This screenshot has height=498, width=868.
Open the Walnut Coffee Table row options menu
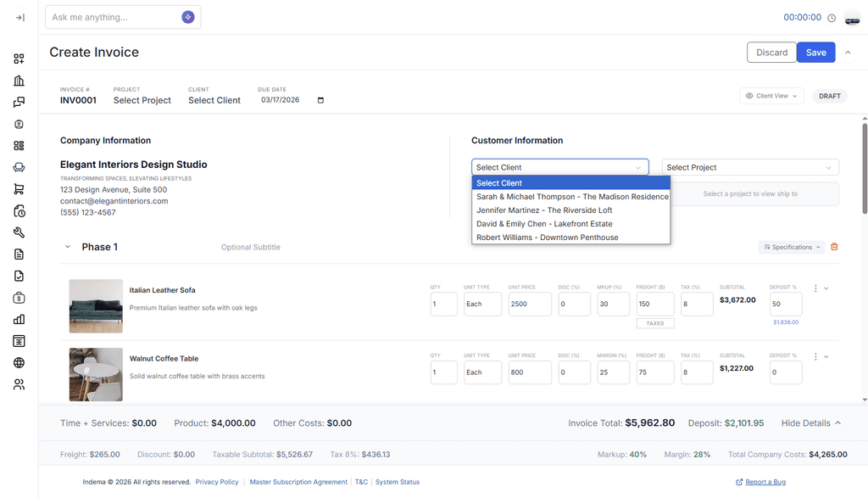click(x=814, y=356)
